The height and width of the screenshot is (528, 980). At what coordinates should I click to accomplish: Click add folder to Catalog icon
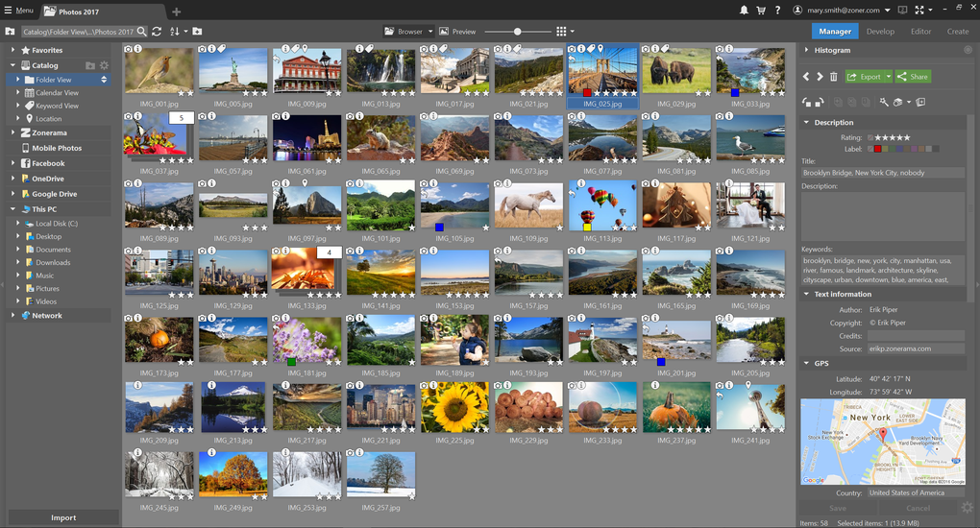pyautogui.click(x=90, y=65)
